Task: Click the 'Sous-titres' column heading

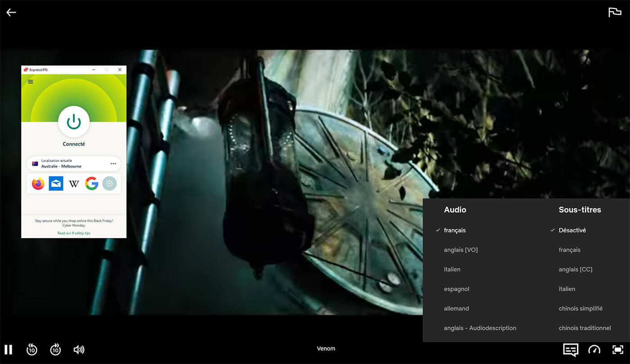Action: pos(580,210)
